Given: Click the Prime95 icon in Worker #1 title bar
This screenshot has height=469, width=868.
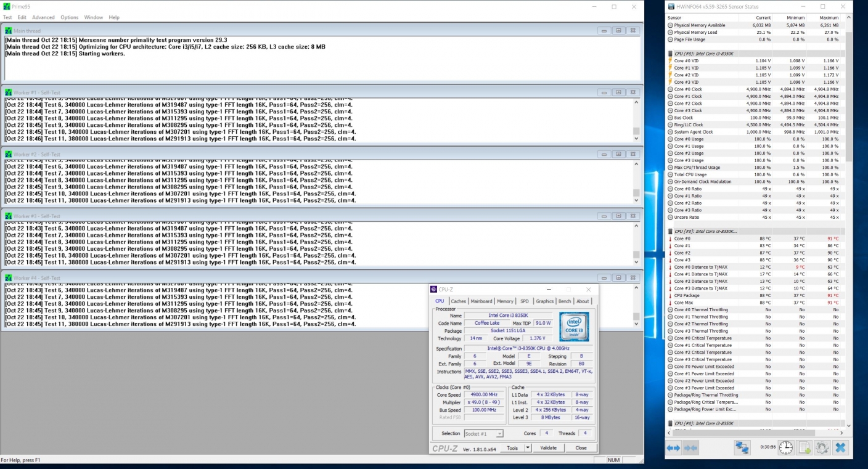Looking at the screenshot, I should point(9,92).
